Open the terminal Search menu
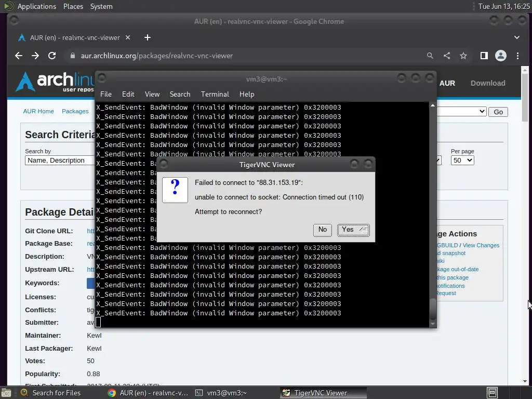532x399 pixels. 180,95
